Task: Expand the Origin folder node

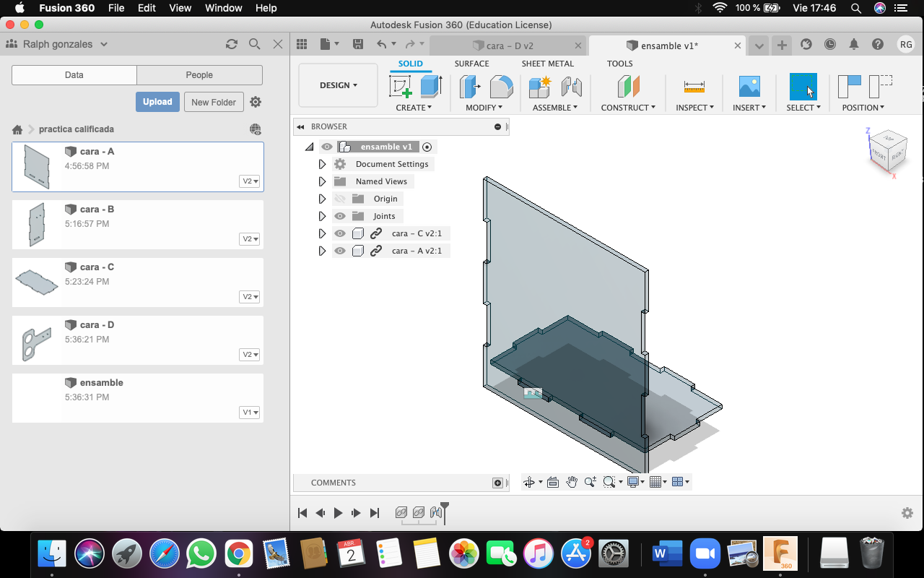Action: (322, 199)
